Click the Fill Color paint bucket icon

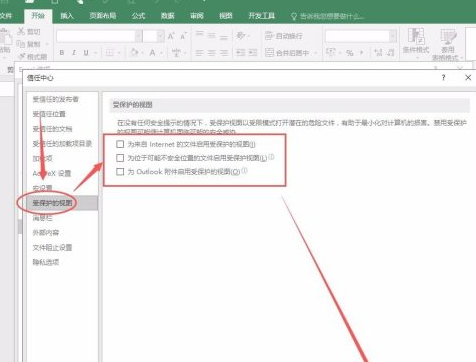pos(134,53)
